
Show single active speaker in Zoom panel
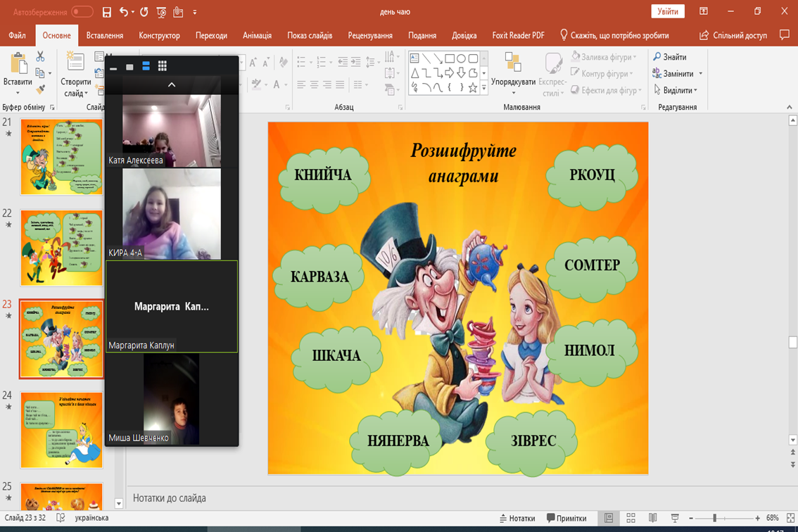(x=129, y=67)
